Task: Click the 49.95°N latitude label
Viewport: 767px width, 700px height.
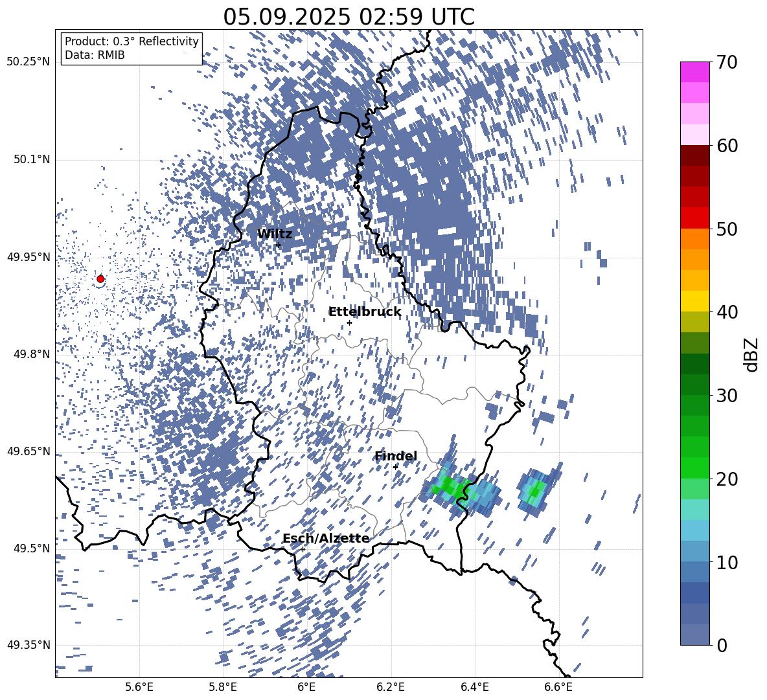Action: point(29,257)
